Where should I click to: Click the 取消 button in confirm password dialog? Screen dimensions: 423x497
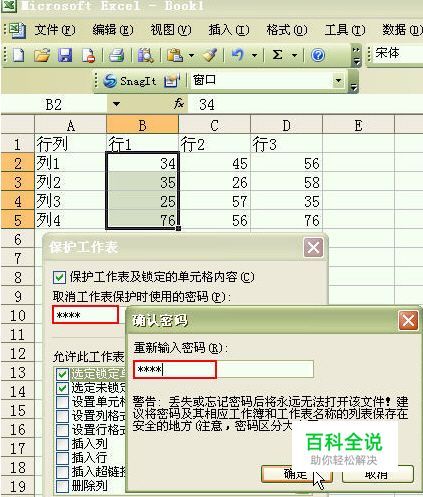(x=377, y=474)
